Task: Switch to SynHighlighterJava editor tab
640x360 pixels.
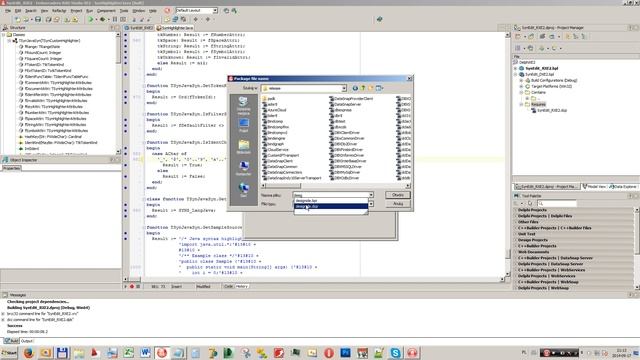Action: coord(175,28)
